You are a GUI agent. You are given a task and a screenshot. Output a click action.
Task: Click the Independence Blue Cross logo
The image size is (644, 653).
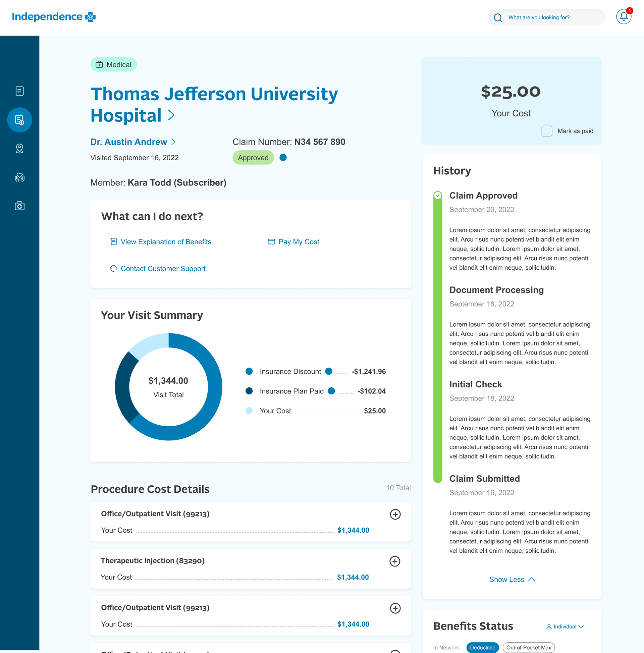point(54,16)
